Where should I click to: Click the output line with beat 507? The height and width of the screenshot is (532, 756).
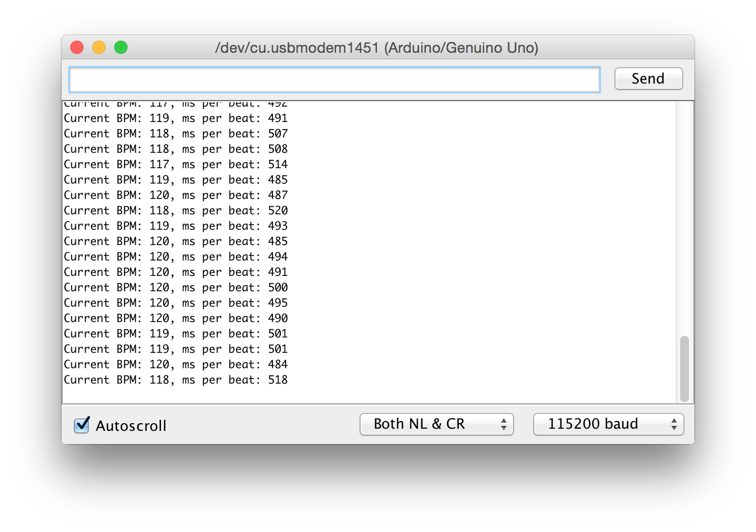tap(176, 134)
